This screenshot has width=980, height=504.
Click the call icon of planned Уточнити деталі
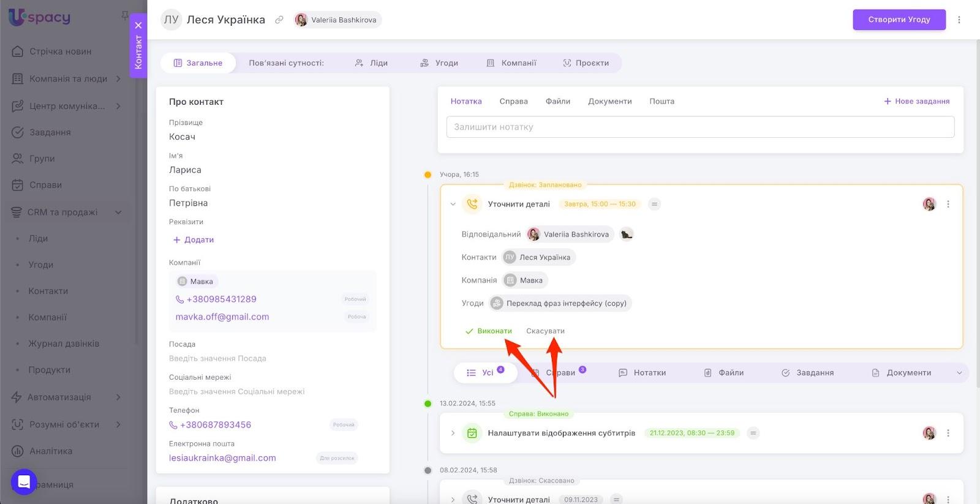tap(472, 205)
